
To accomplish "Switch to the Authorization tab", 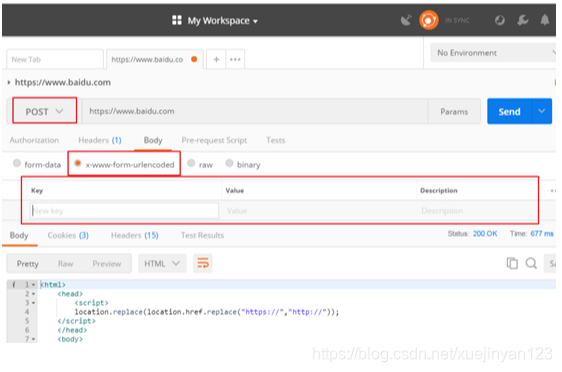I will click(x=34, y=140).
